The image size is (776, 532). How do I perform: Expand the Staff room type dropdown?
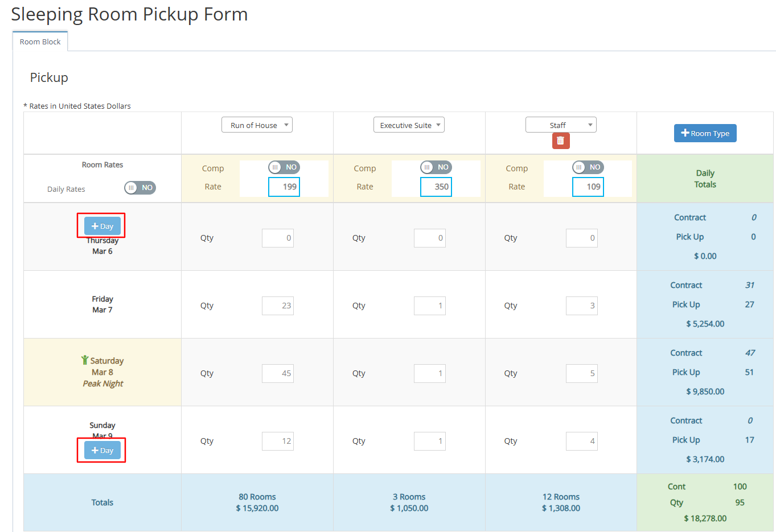coord(561,125)
